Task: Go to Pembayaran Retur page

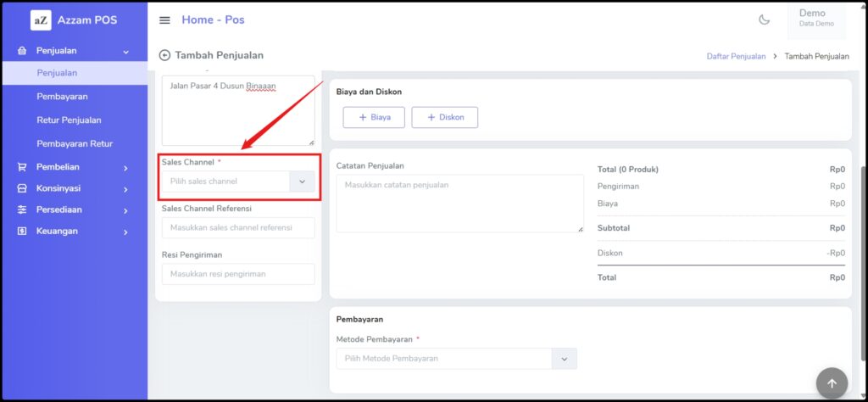Action: 75,143
